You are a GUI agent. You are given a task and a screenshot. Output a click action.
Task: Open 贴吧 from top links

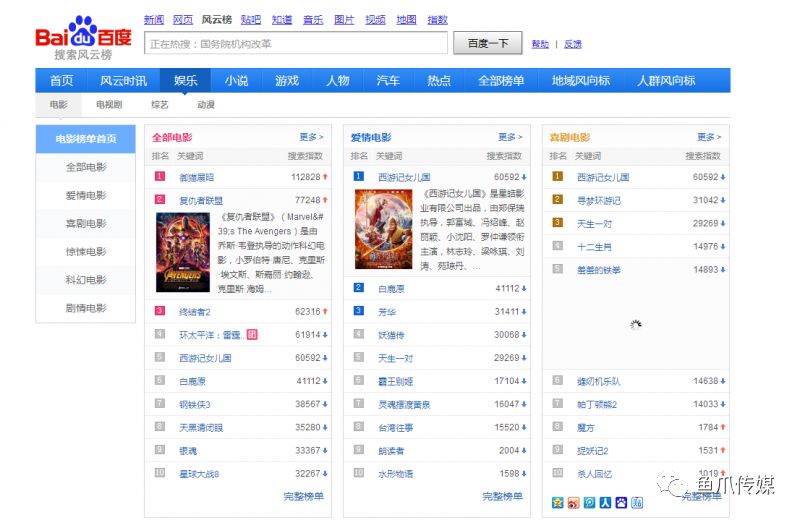[251, 20]
